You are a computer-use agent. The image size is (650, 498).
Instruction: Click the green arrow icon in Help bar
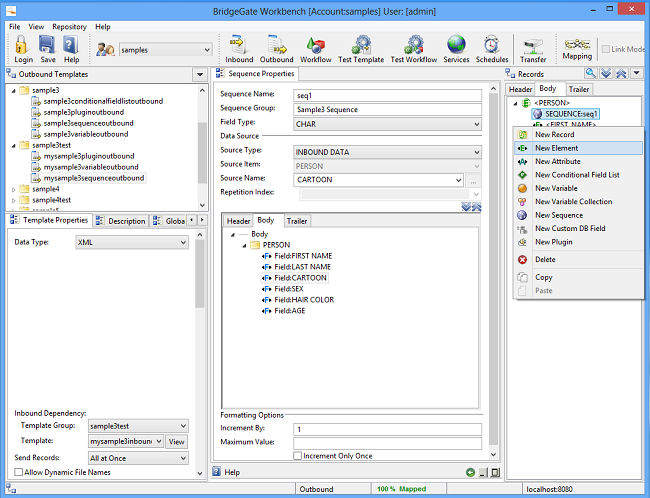[x=470, y=472]
